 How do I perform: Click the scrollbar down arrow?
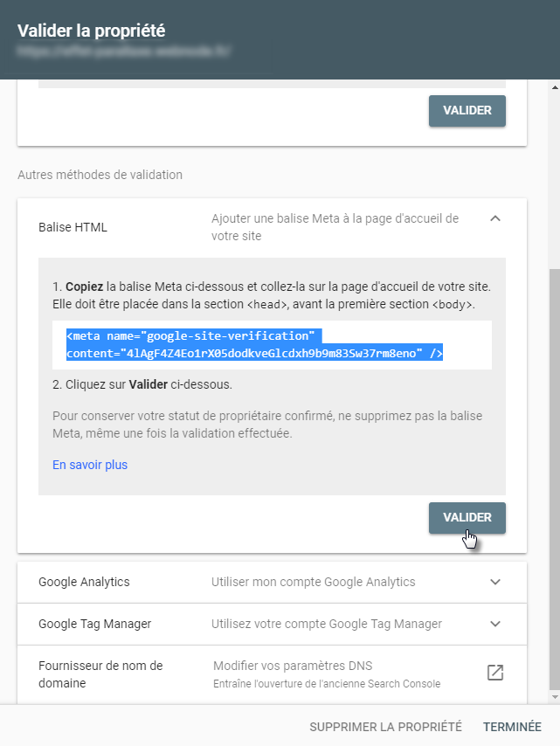coord(552,696)
